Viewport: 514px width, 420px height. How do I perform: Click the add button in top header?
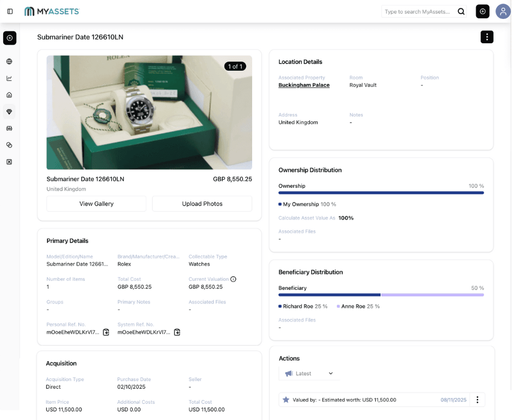point(483,11)
